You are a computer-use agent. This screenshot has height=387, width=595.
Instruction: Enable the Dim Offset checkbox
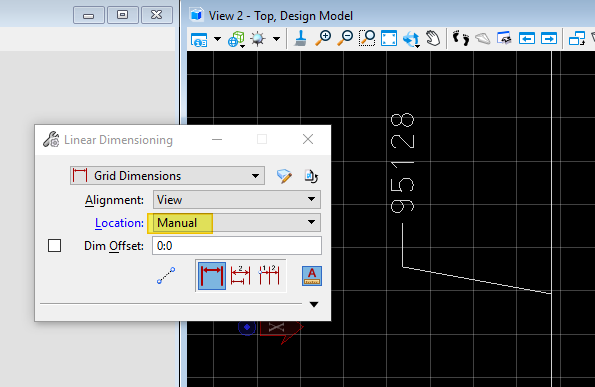click(x=55, y=245)
